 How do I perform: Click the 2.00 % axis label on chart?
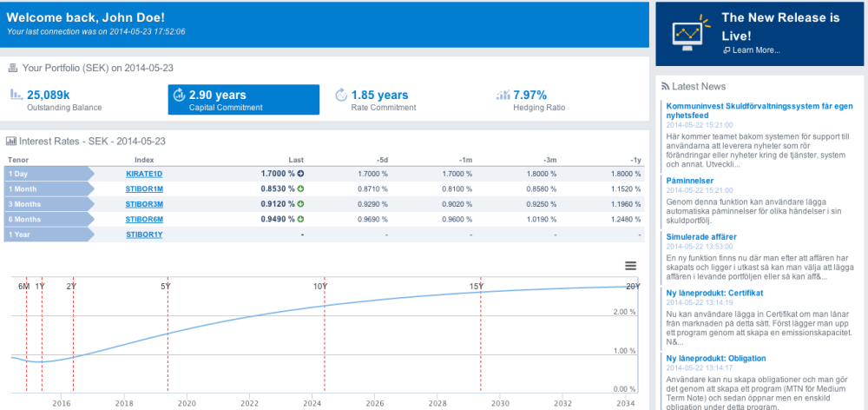pos(624,311)
